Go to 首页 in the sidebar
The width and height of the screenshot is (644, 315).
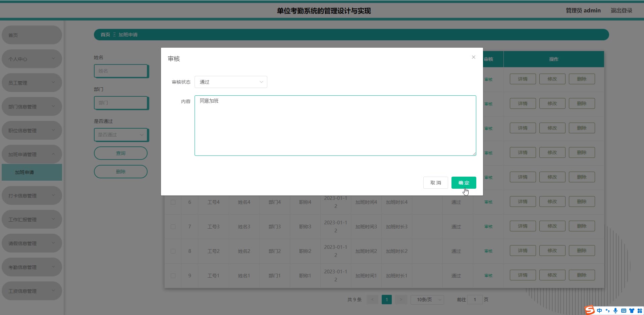point(32,35)
